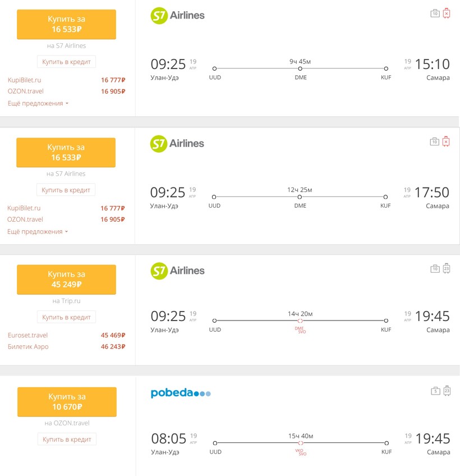The image size is (460, 476).
Task: Buy the 45 249₽ ticket on Trip.ru
Action: (66, 280)
